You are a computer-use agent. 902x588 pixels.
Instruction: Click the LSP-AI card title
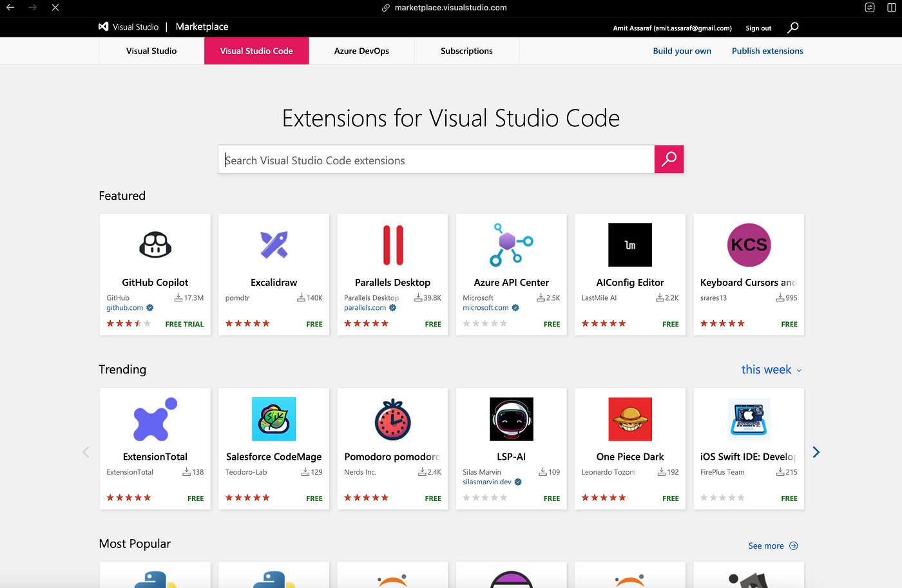[x=512, y=457]
